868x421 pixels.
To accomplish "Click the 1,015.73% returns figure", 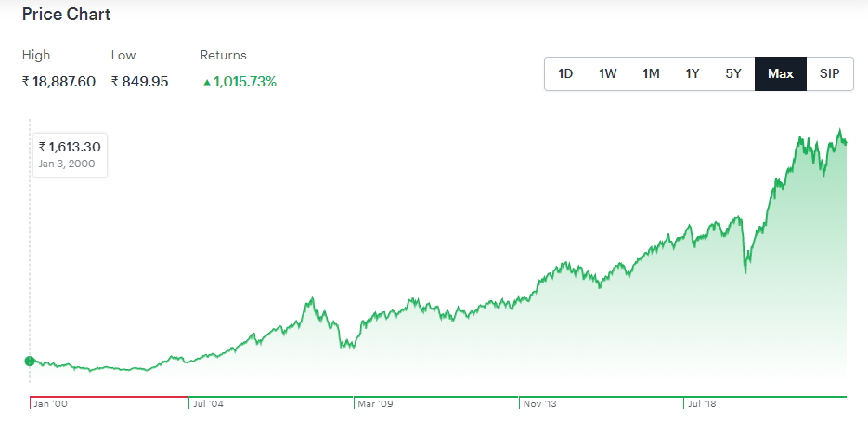I will click(244, 82).
